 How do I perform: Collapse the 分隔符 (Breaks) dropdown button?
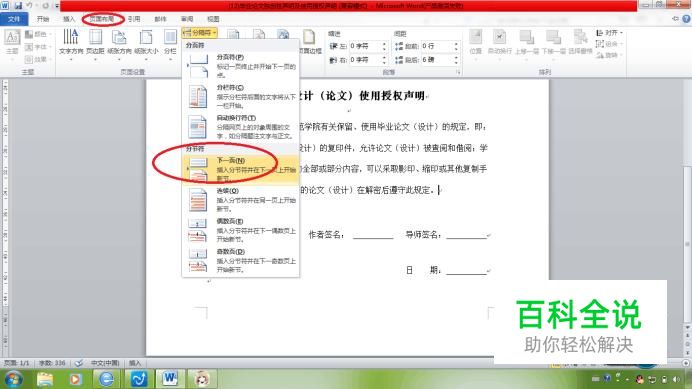199,33
